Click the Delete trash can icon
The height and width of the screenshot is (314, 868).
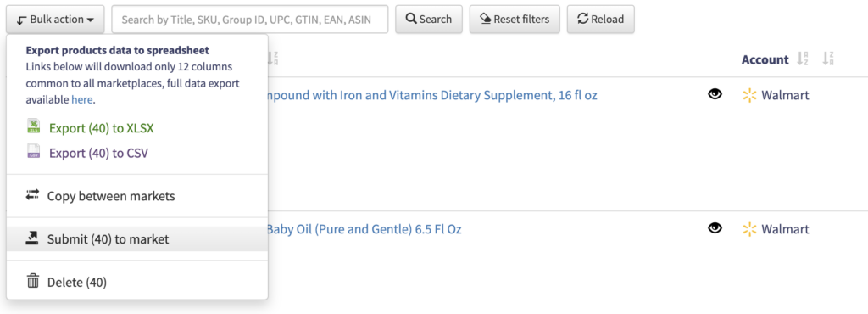click(x=33, y=281)
